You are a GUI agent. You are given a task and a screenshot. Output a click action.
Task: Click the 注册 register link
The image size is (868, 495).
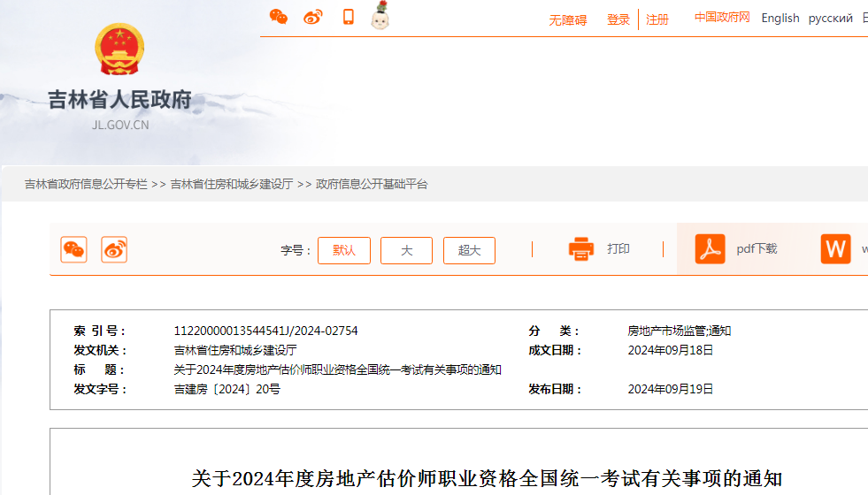[657, 19]
